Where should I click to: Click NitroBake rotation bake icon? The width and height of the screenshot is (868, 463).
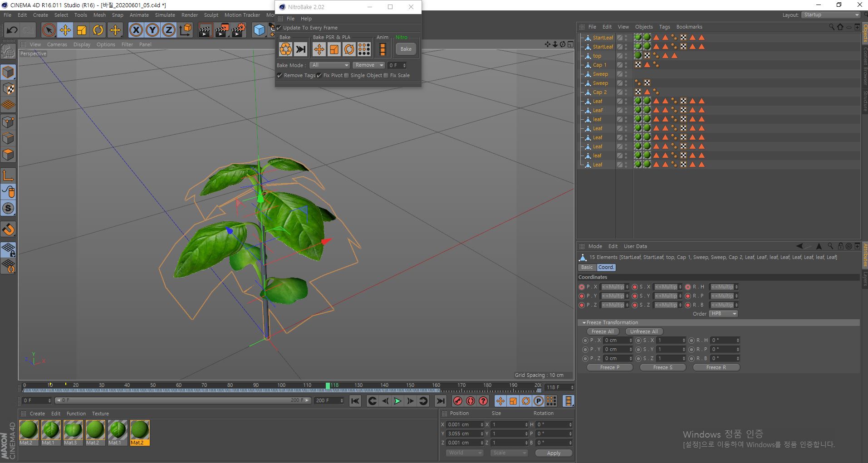point(349,49)
